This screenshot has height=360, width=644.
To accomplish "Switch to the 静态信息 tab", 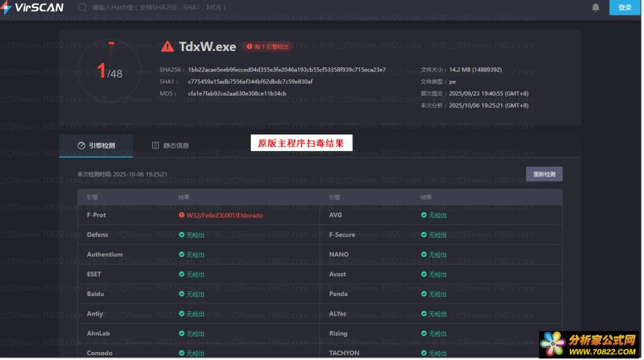I will click(171, 145).
